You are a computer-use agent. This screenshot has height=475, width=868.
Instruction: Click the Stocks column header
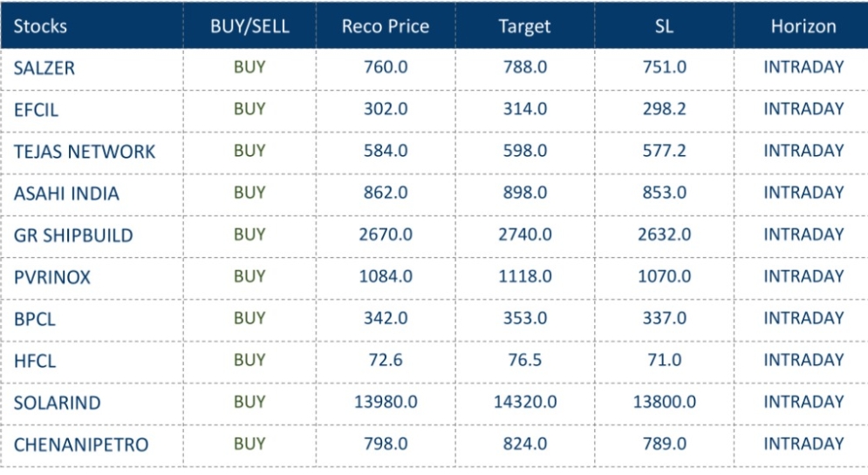coord(40,26)
